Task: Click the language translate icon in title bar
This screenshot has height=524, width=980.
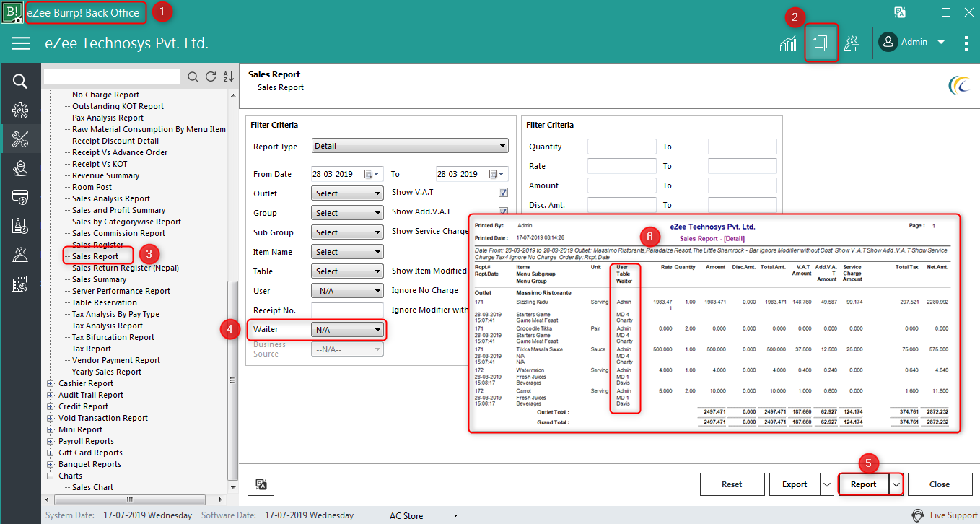Action: [x=899, y=12]
